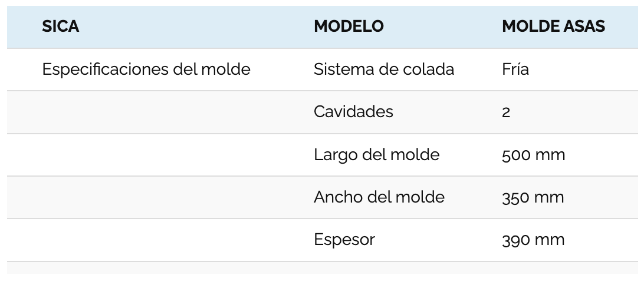Select the cavidades value 2
The width and height of the screenshot is (644, 285).
point(506,112)
